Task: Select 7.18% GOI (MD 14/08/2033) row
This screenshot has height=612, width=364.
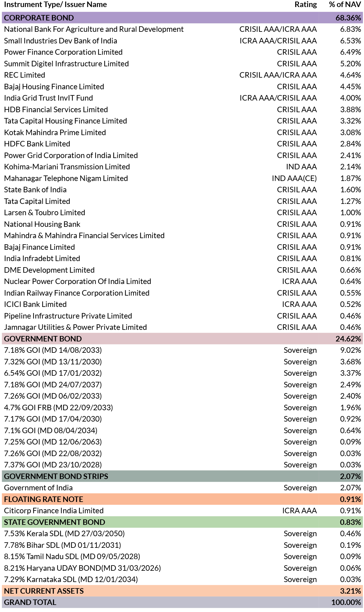Action: (182, 350)
